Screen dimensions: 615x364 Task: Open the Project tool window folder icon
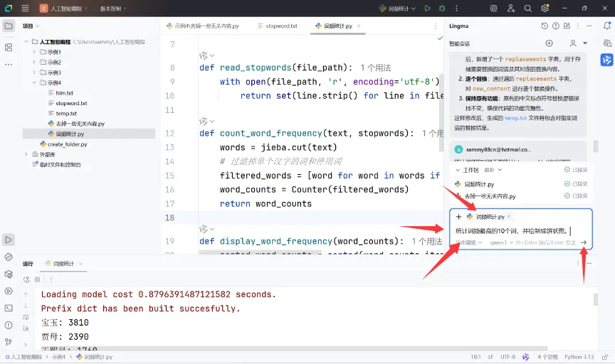tap(9, 26)
